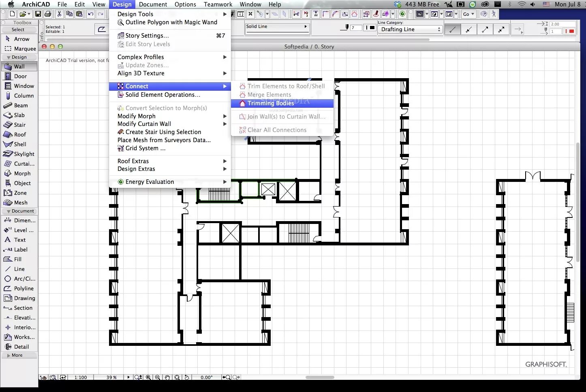Pick the Roof tool
Image resolution: width=586 pixels, height=392 pixels.
(19, 134)
